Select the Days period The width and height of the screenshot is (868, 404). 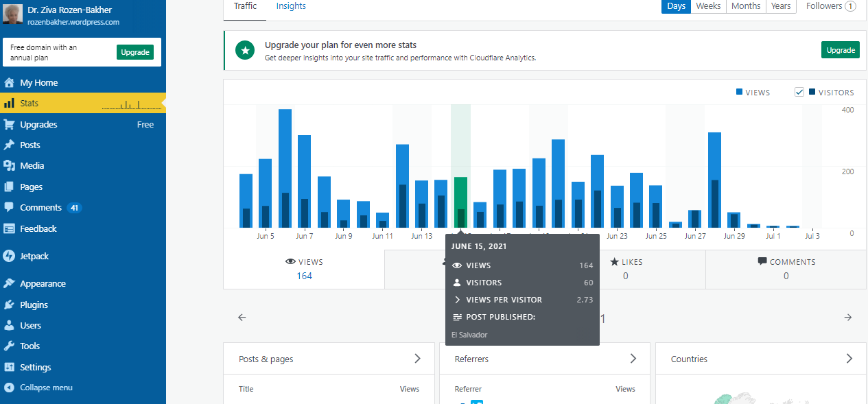coord(676,6)
